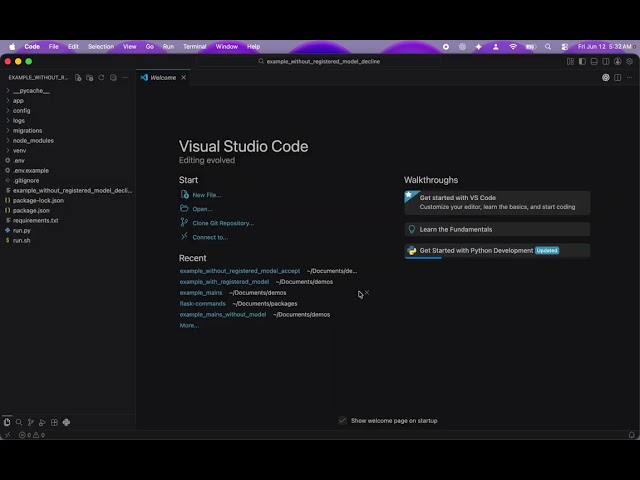Toggle the primary side bar icon
The height and width of the screenshot is (480, 640).
click(x=582, y=61)
